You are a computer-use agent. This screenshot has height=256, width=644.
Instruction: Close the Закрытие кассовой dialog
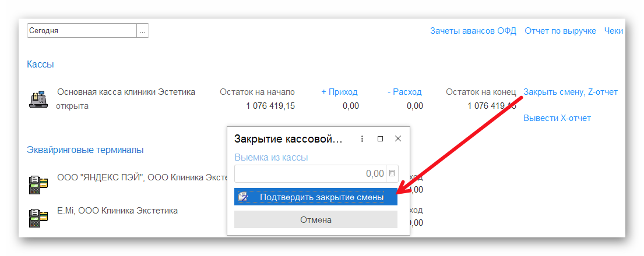(397, 139)
